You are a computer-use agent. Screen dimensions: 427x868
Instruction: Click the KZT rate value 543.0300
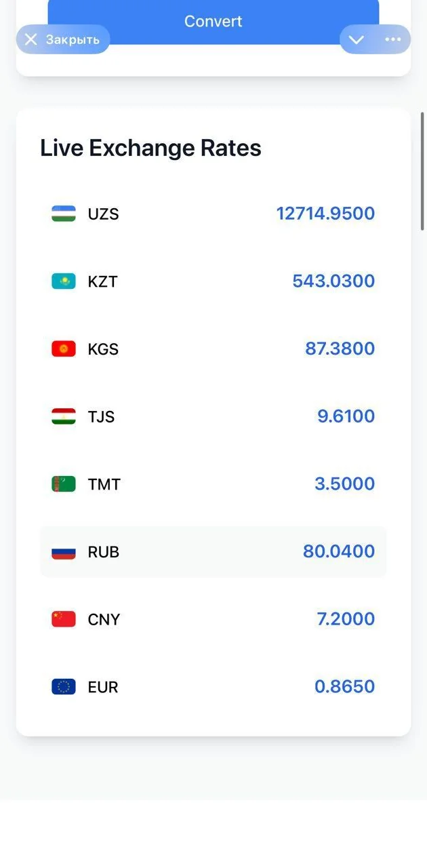click(333, 281)
